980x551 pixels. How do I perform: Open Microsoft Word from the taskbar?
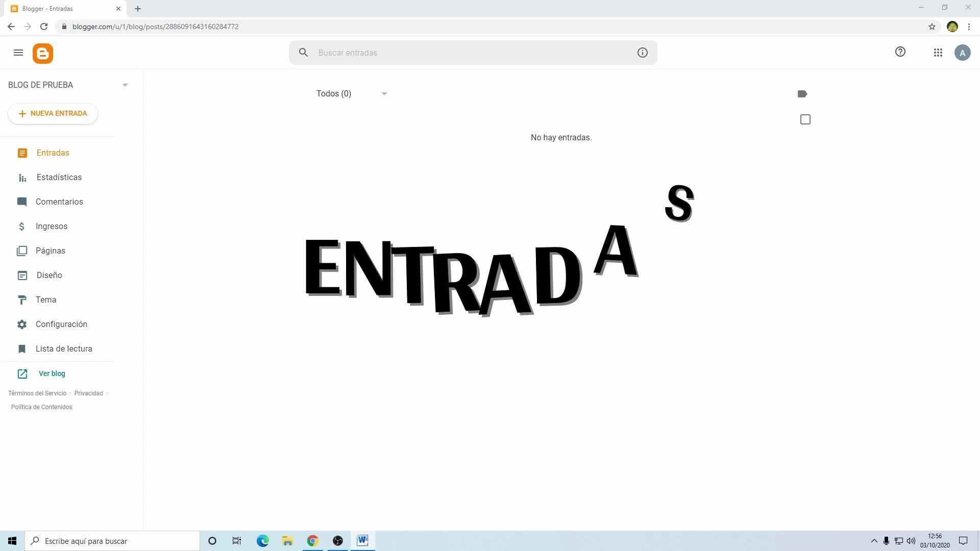tap(362, 541)
